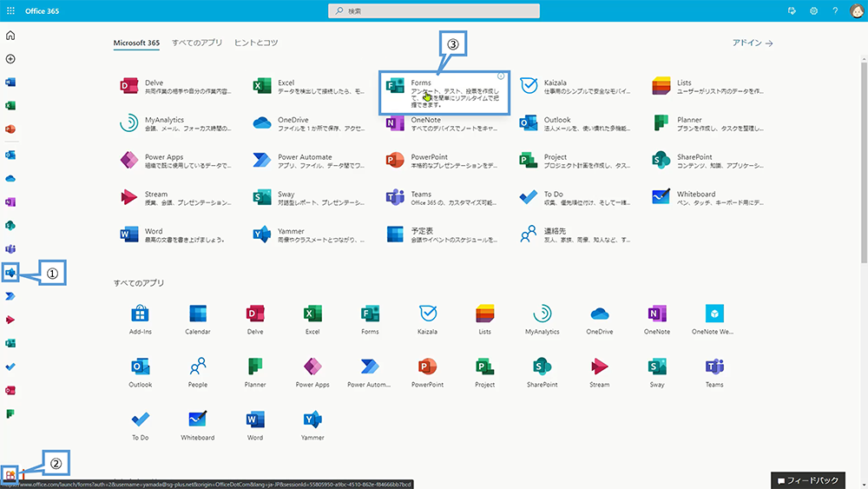The image size is (868, 489).
Task: Open the Excel tile in Microsoft 365 list
Action: point(308,86)
